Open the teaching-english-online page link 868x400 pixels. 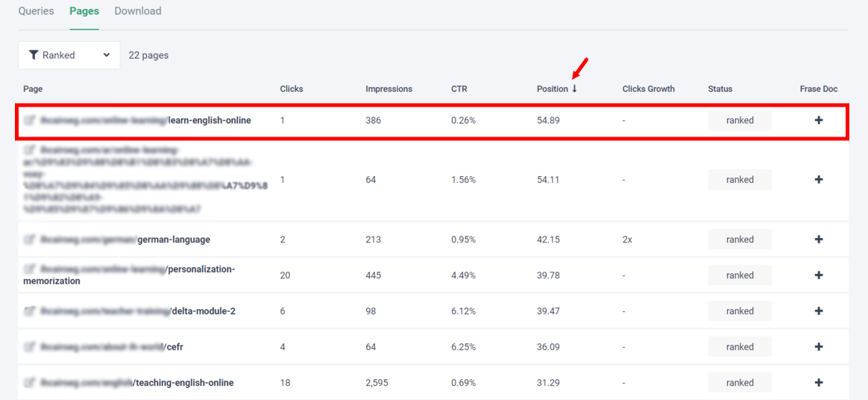click(x=136, y=383)
